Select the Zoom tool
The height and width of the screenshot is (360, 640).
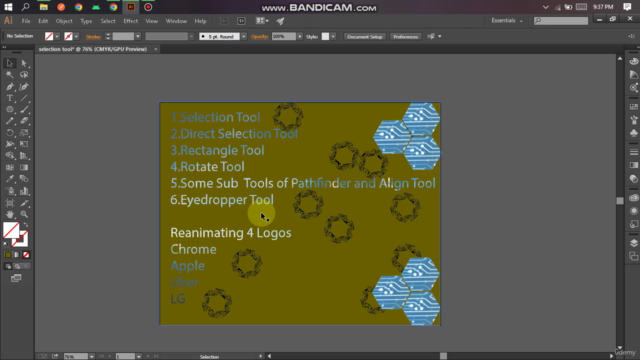point(24,214)
